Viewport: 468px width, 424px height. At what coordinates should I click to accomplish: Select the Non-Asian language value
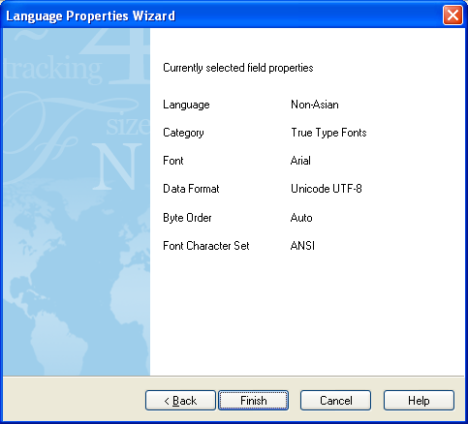pos(315,105)
